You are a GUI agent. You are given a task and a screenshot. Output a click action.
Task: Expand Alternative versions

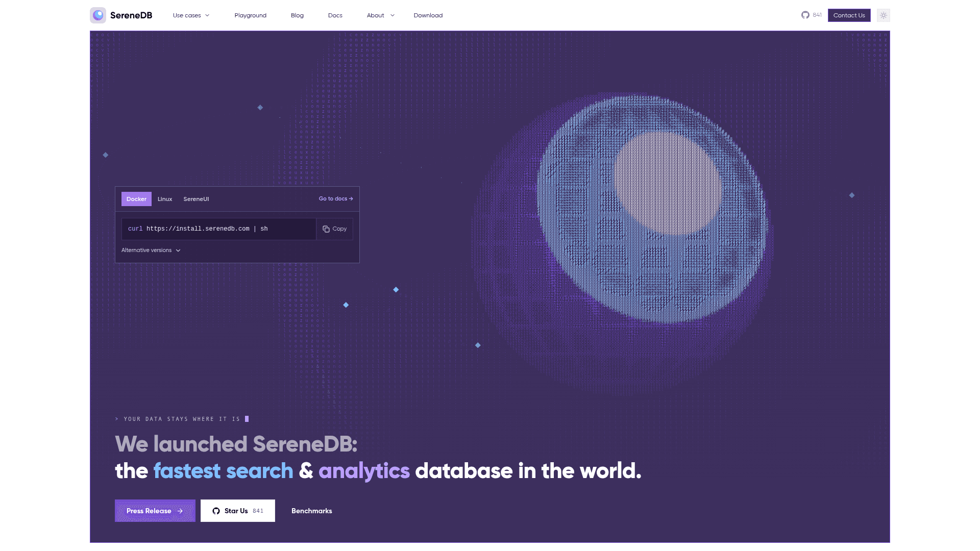click(x=151, y=251)
